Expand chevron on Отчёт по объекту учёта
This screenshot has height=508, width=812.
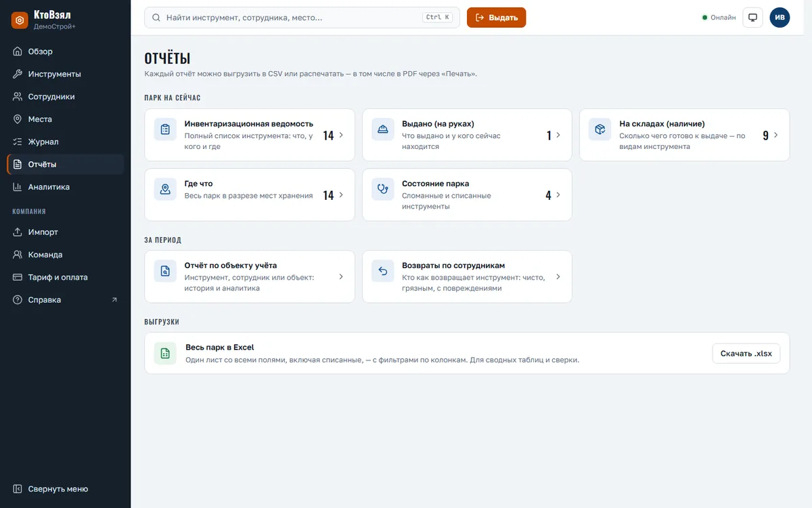[x=341, y=276]
